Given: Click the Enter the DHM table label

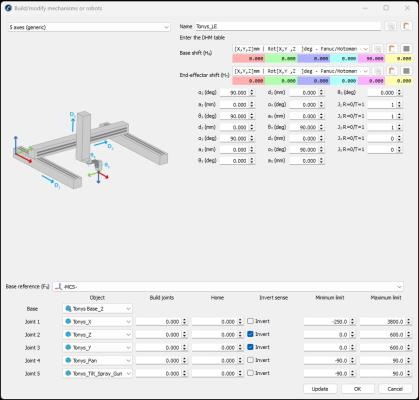Looking at the screenshot, I should point(202,38).
